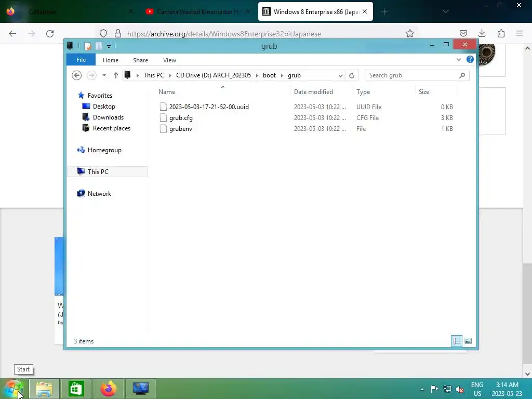Screen dimensions: 532x399
Task: Switch to Camera Wasted Kinemaster tab
Action: point(197,12)
